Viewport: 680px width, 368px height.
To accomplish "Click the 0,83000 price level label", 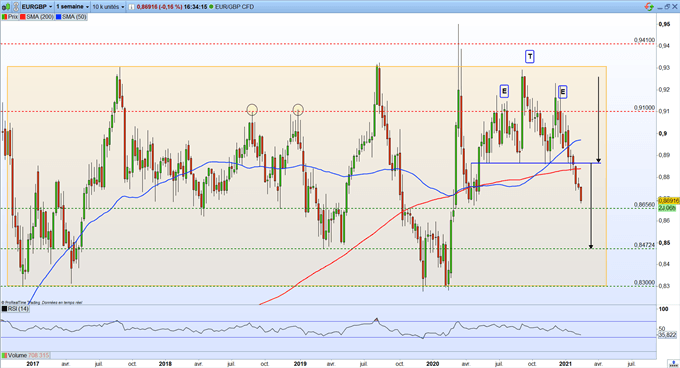I will pyautogui.click(x=644, y=282).
